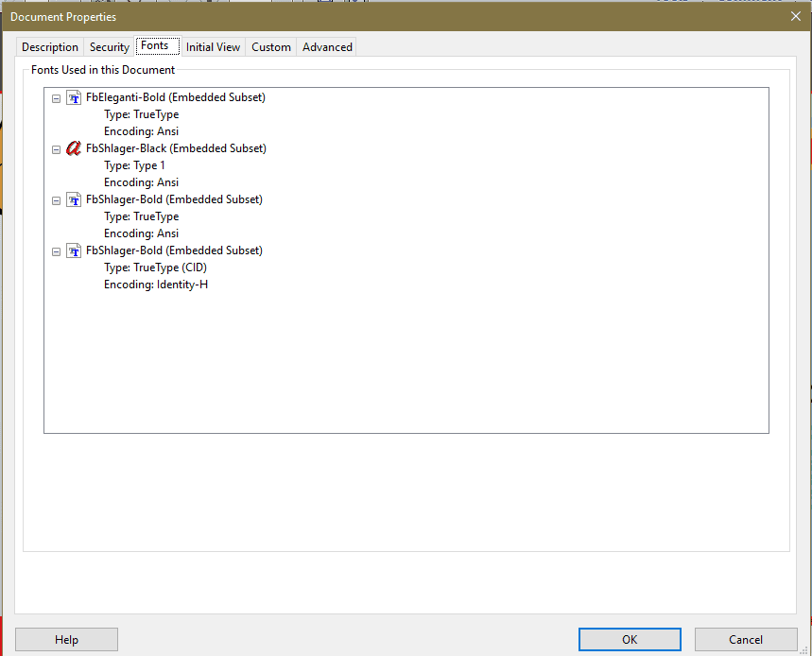Close the Document Properties dialog
The height and width of the screenshot is (656, 812).
[x=796, y=17]
